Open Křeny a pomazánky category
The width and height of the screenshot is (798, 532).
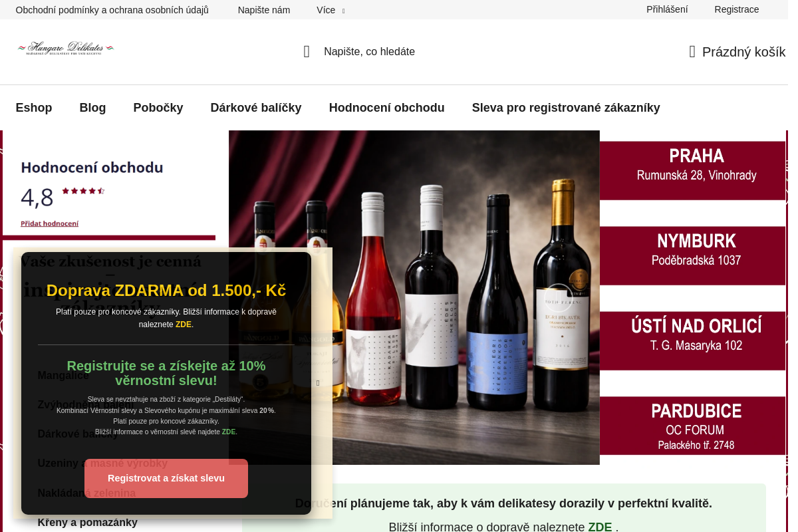87,523
